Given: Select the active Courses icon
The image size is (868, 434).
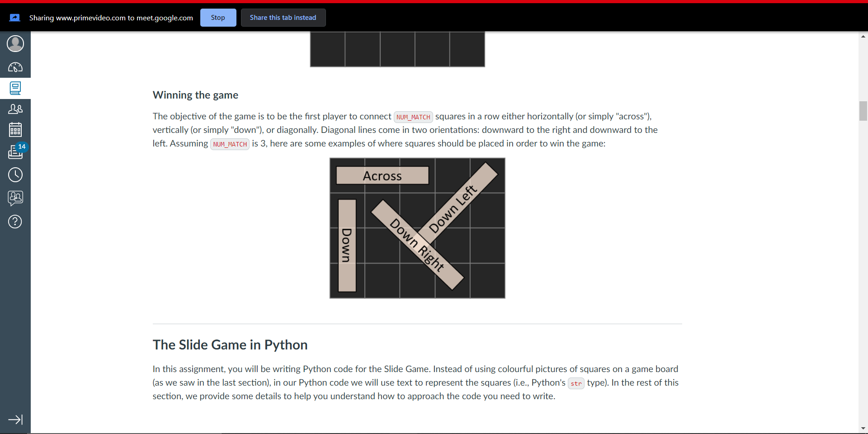Looking at the screenshot, I should [15, 88].
